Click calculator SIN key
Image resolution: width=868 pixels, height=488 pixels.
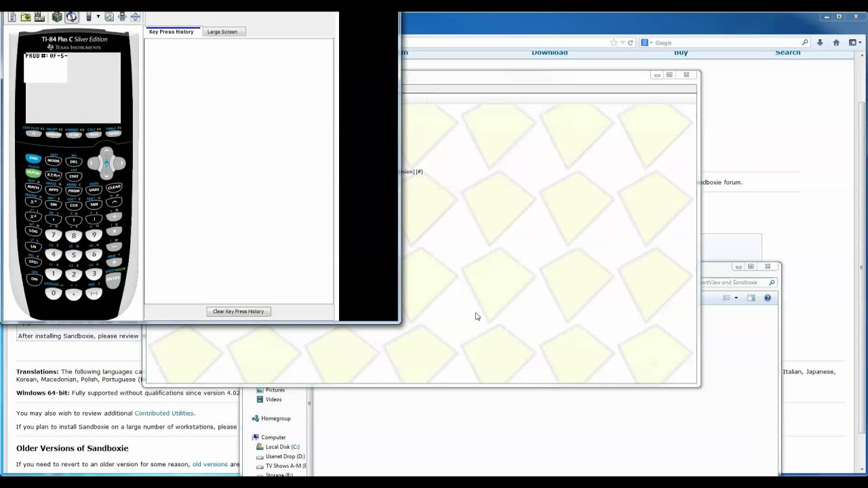(54, 205)
